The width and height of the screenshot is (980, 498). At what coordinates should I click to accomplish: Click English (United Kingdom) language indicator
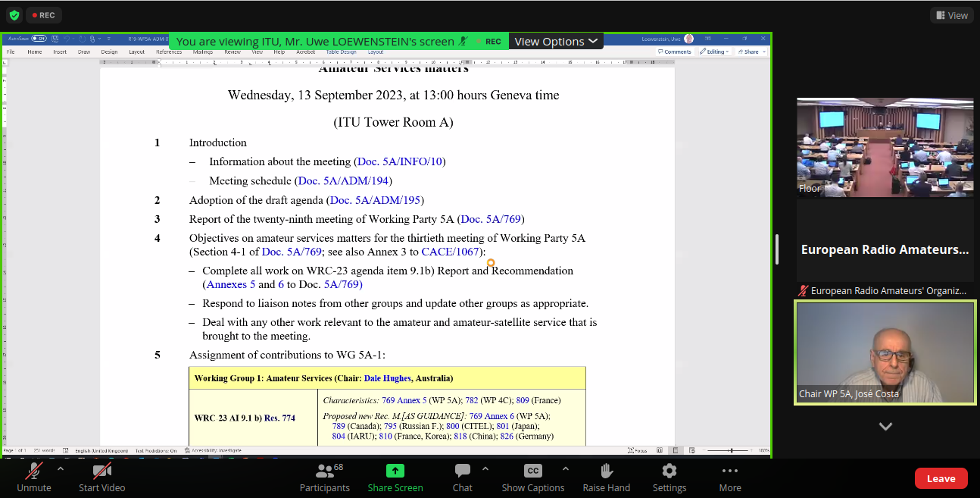click(x=101, y=450)
